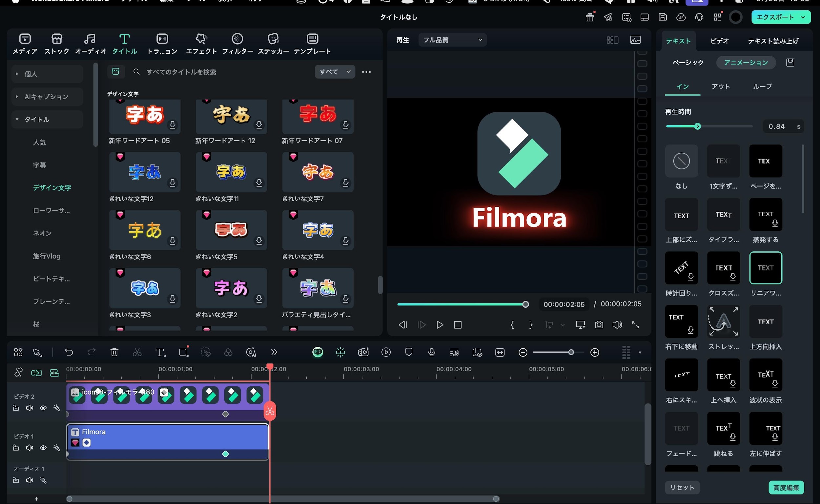Mute the ビデオ 1 track speaker
820x504 pixels.
pos(30,448)
